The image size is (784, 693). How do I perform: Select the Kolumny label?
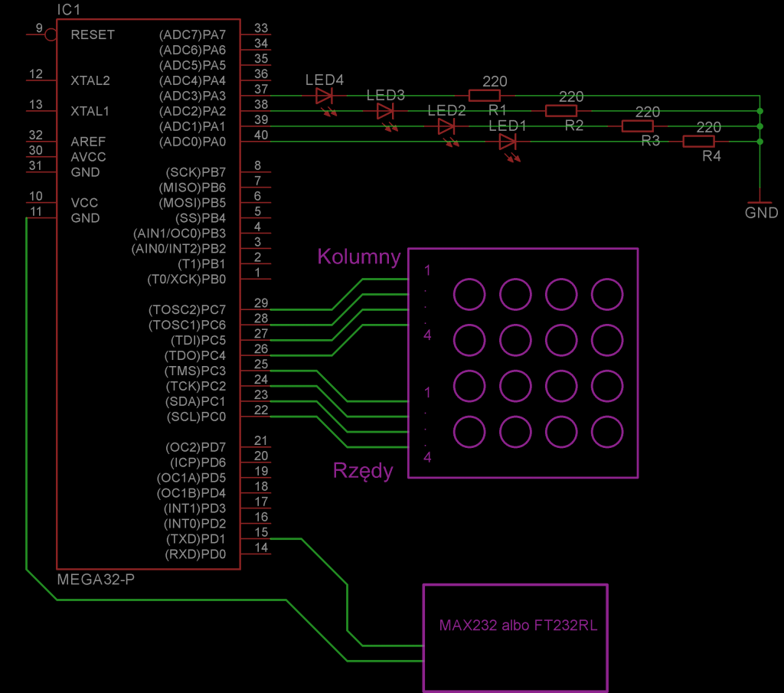(x=359, y=257)
